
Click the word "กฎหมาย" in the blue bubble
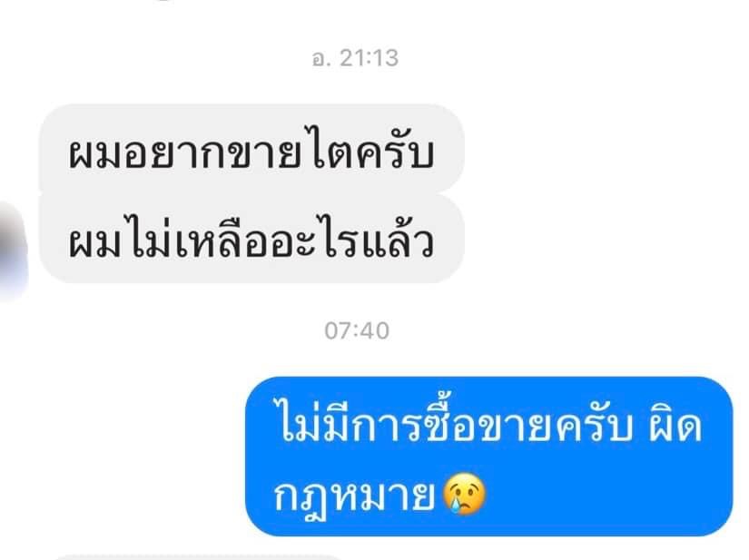(354, 495)
